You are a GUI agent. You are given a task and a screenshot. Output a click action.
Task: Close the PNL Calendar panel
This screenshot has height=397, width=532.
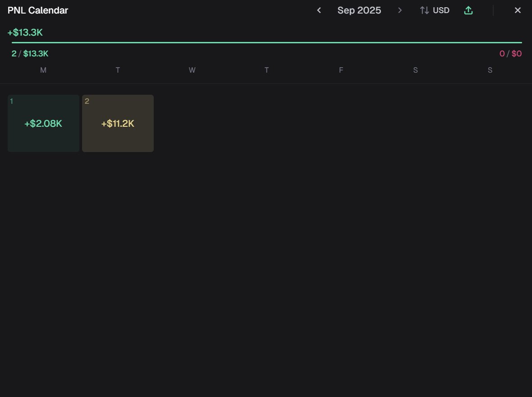[518, 10]
